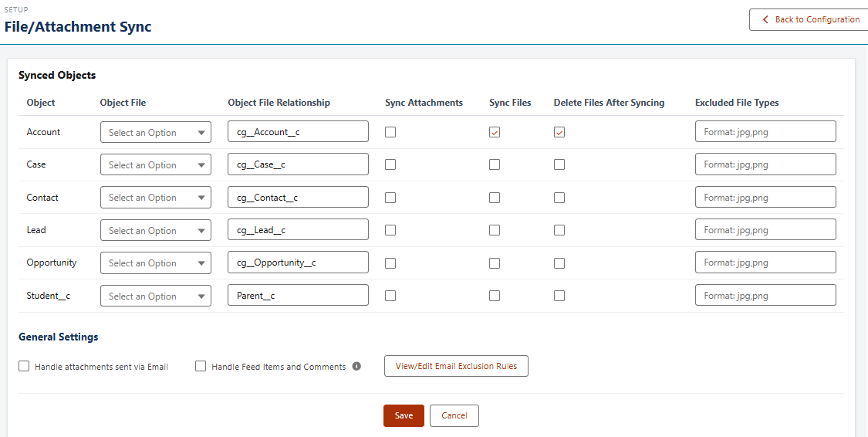
Task: Tick Sync Attachments for Opportunity
Action: coord(390,263)
